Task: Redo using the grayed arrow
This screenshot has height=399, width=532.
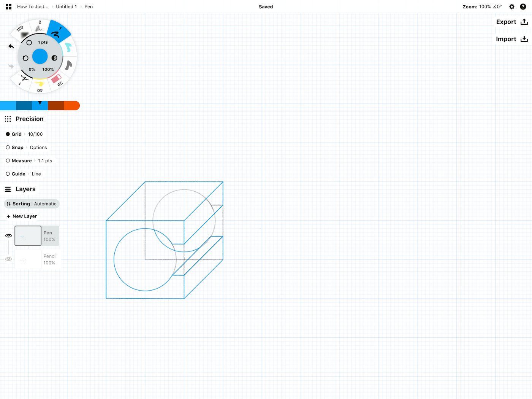Action: [11, 66]
